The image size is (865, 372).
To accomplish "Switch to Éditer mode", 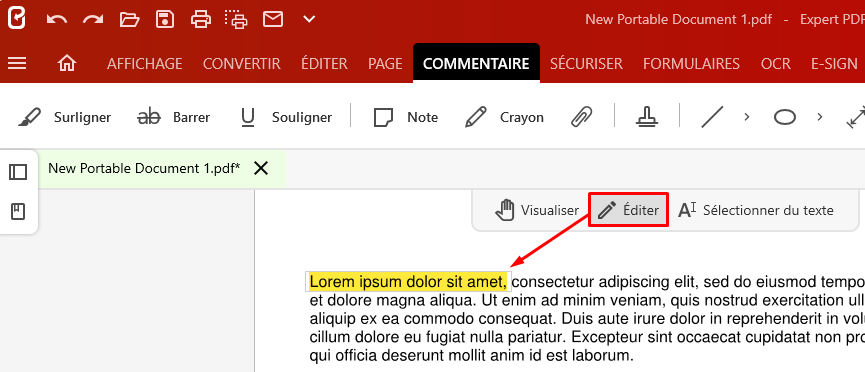I will [x=628, y=210].
